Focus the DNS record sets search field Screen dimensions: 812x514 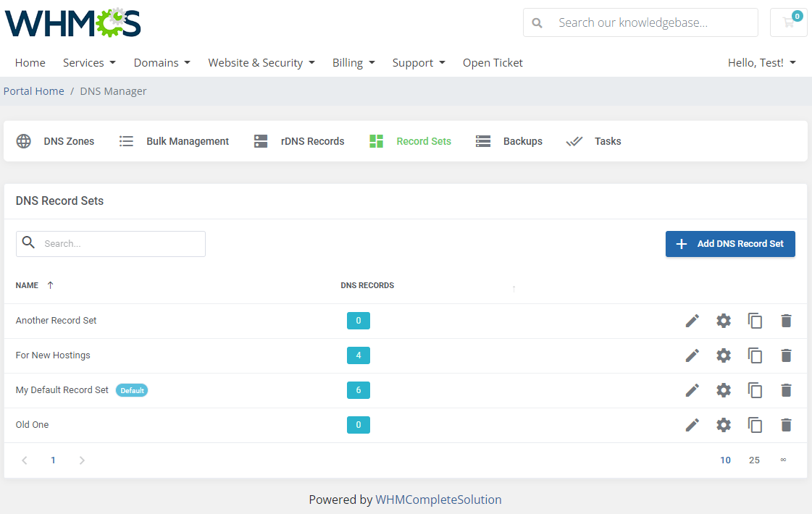(111, 244)
